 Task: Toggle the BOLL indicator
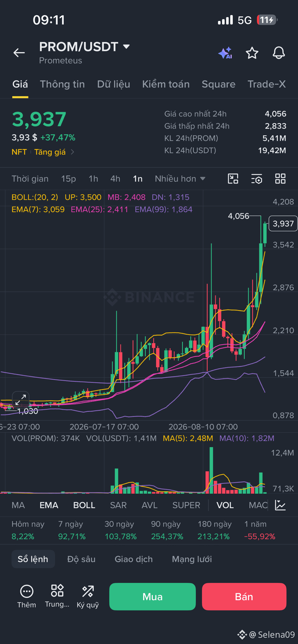[84, 505]
